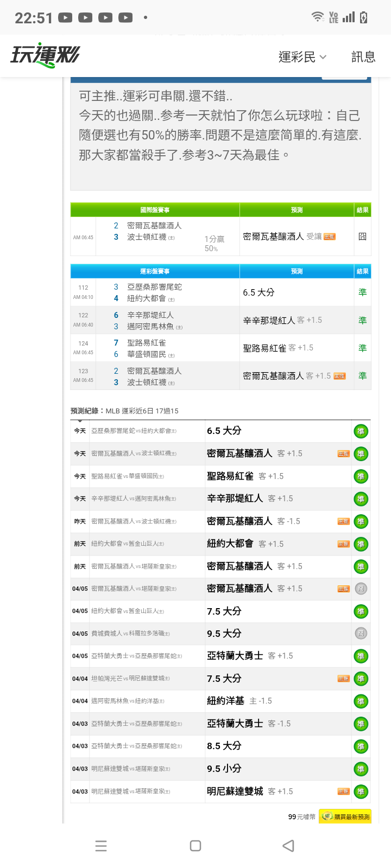Tap the 準 icon in 昨天 密爾瓦基釀酒人 客 -1.5 row
The height and width of the screenshot is (868, 391).
[x=361, y=522]
